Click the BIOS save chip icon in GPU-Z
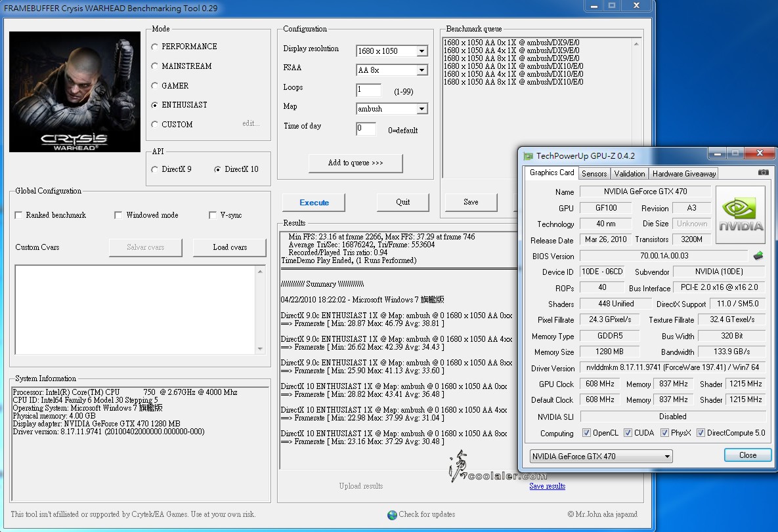 point(758,256)
